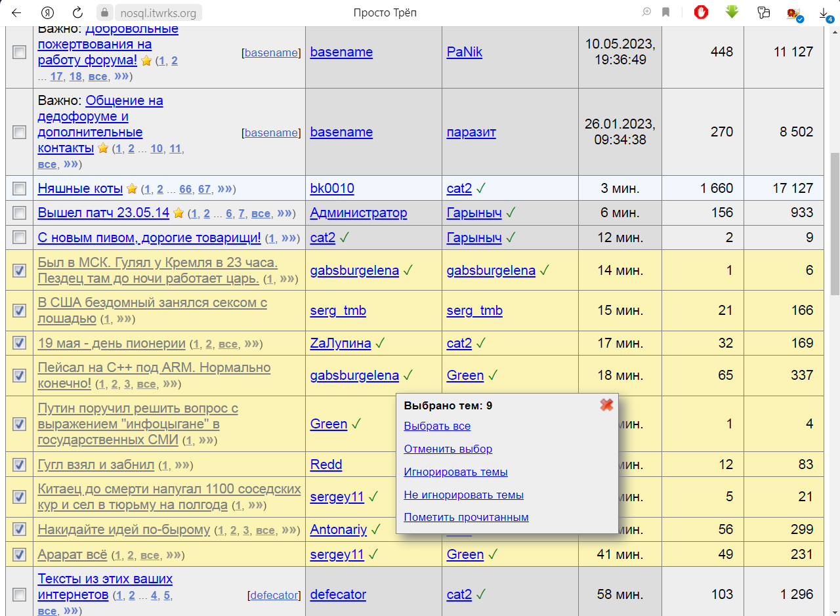This screenshot has height=616, width=840.
Task: Bookmark this page using bookmark icon
Action: coord(665,12)
